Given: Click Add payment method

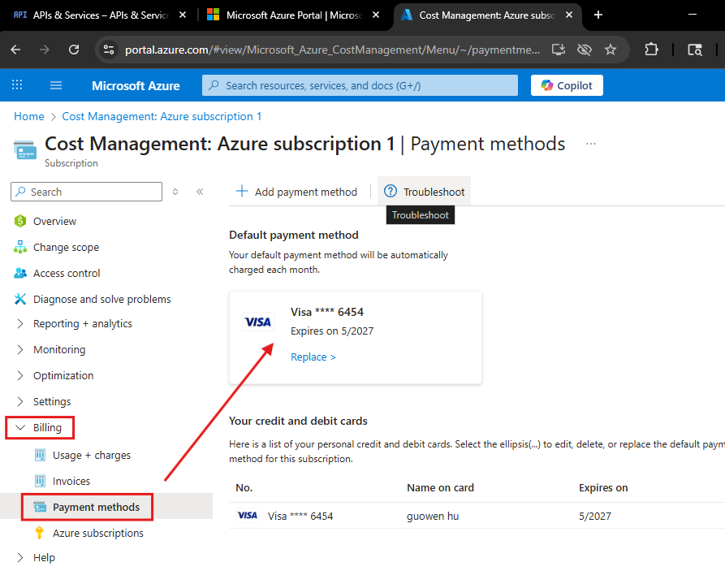Looking at the screenshot, I should (x=296, y=192).
